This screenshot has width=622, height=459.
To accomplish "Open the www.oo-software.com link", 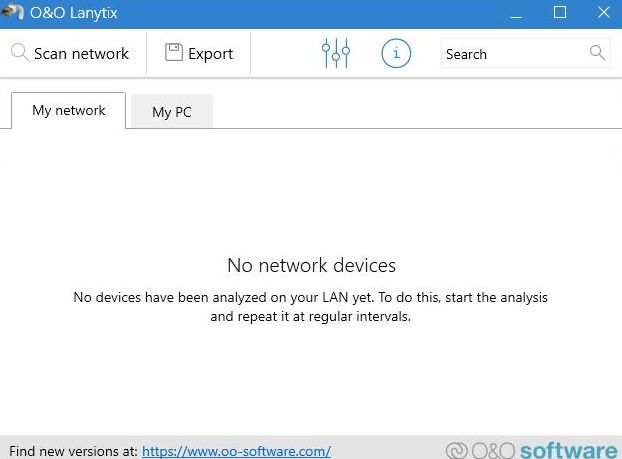I will (236, 451).
